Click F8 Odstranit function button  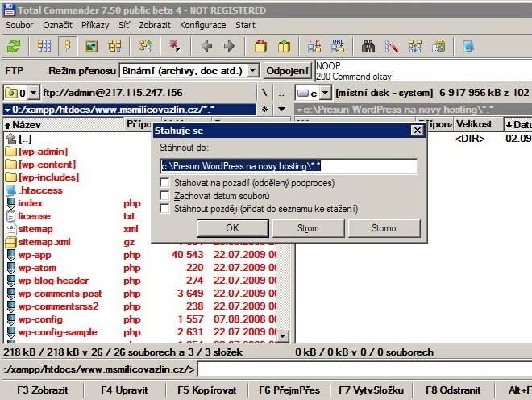[x=453, y=390]
